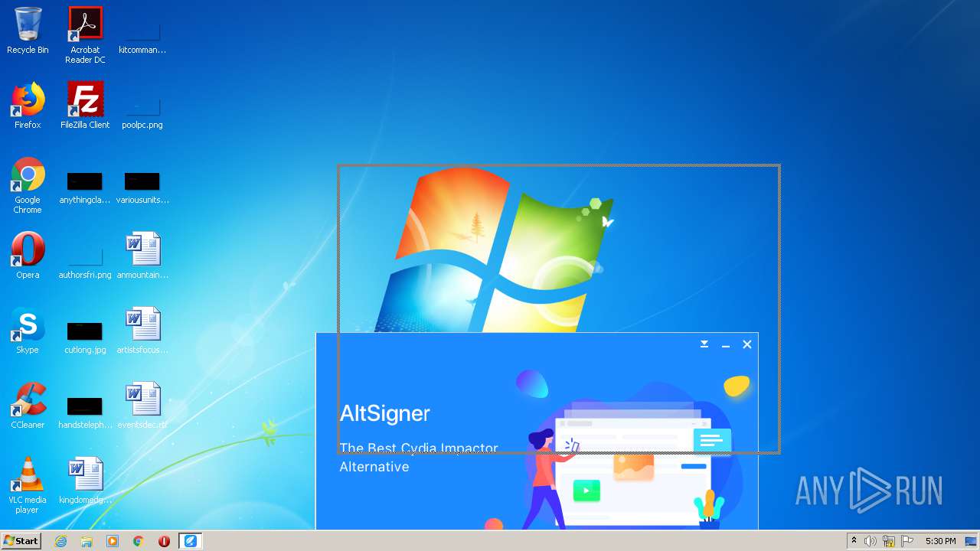The height and width of the screenshot is (551, 980).
Task: Open Firefox desktop shortcut
Action: click(x=28, y=106)
